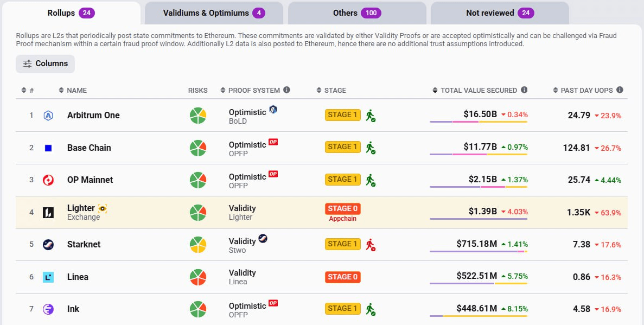Click the Lighter under-review eye icon
Screen dimensions: 644x325
103,208
